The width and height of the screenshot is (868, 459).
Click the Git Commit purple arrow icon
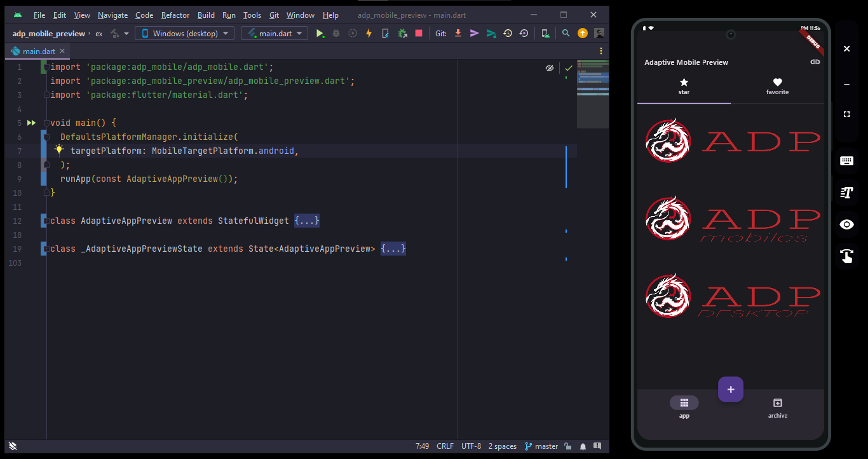point(474,33)
